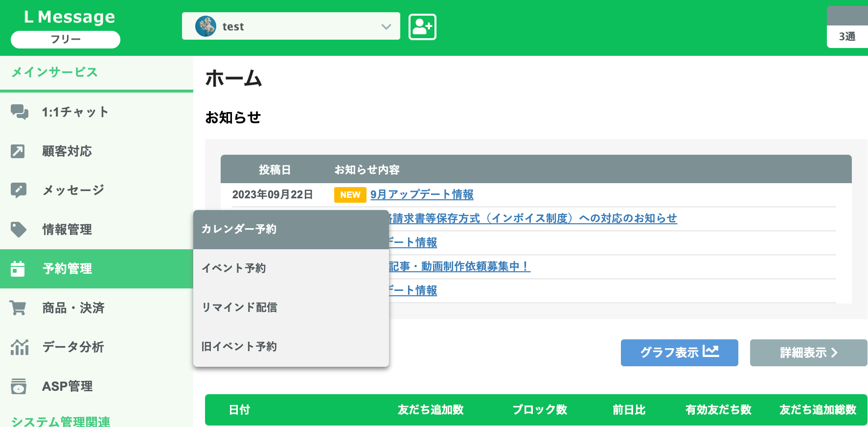Select カレンダー予約 in the submenu

[291, 230]
